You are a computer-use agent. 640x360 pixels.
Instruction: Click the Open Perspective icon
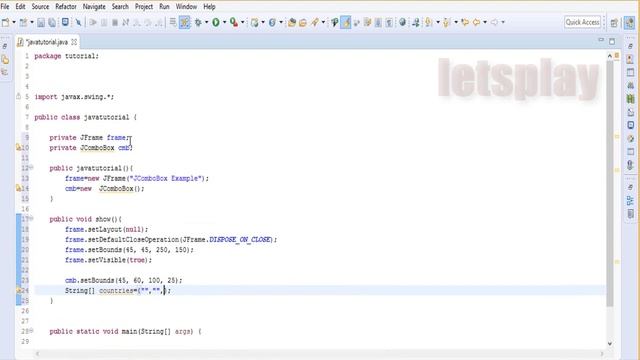tap(614, 23)
